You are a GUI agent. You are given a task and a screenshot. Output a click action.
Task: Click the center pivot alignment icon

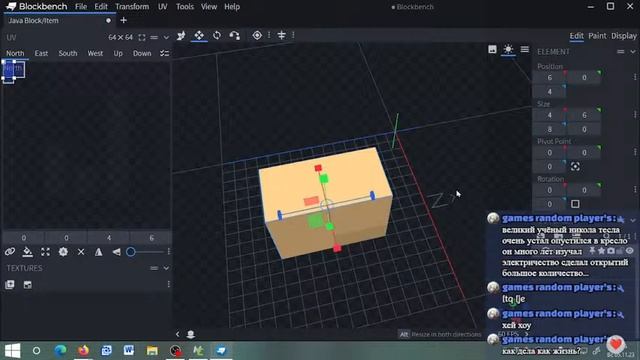coord(282,36)
